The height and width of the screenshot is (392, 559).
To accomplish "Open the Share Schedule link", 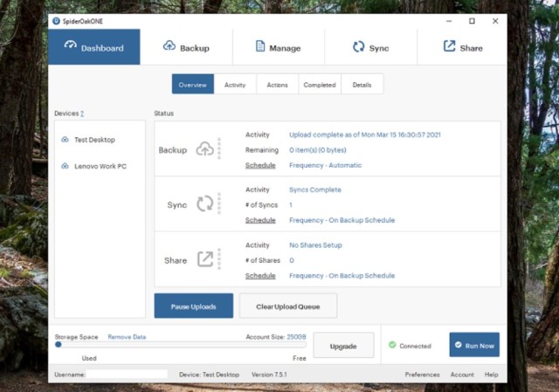I will pyautogui.click(x=260, y=276).
